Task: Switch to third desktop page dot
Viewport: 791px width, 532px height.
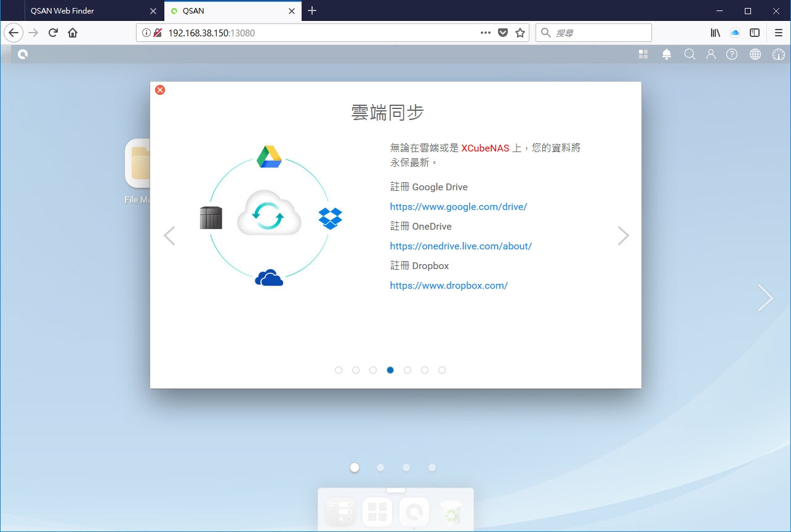Action: 406,467
